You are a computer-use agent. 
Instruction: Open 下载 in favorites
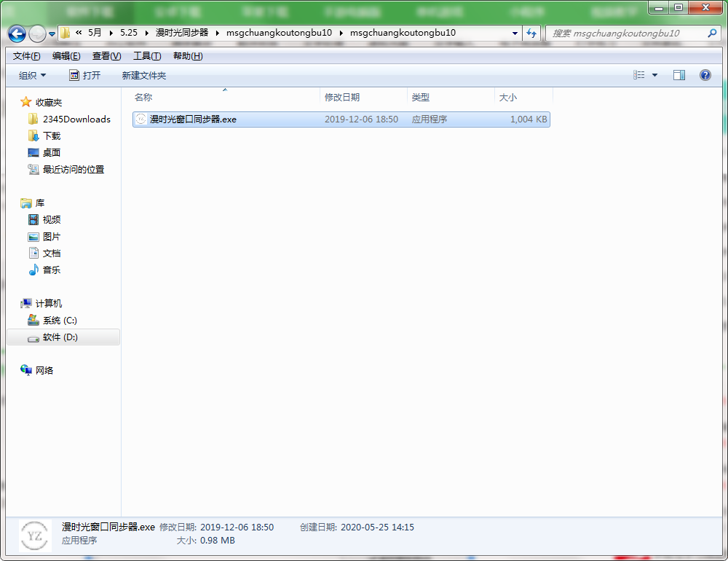tap(52, 136)
